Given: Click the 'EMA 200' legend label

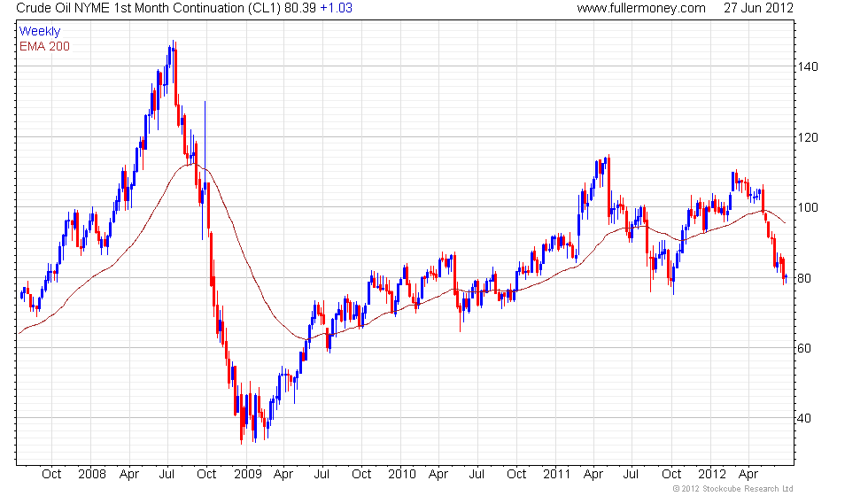Looking at the screenshot, I should click(45, 46).
